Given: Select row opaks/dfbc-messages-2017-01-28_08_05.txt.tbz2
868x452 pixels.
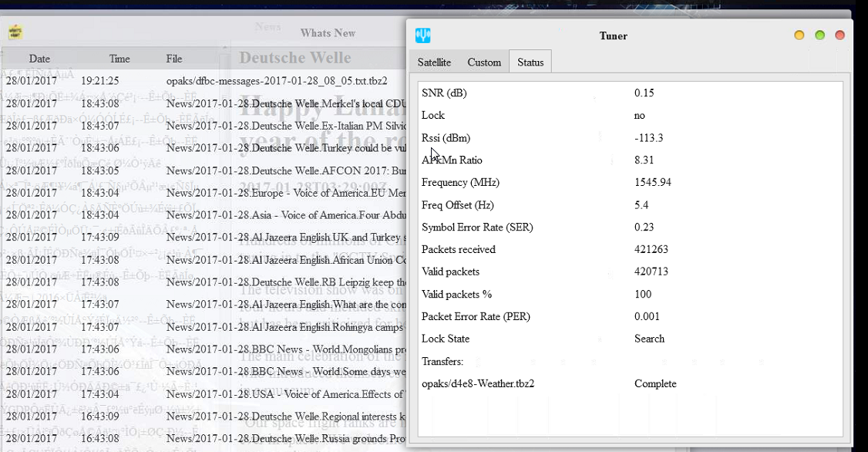Looking at the screenshot, I should click(204, 81).
